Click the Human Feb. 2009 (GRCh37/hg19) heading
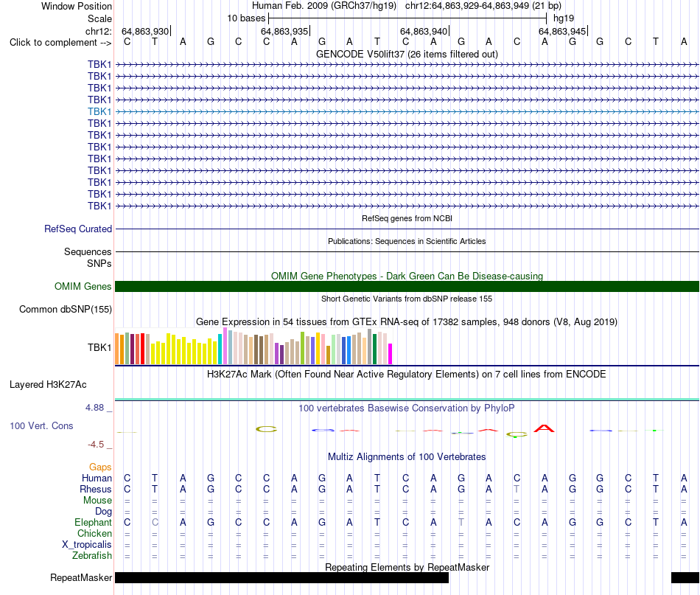Screen dimensions: 700x595 coord(324,6)
